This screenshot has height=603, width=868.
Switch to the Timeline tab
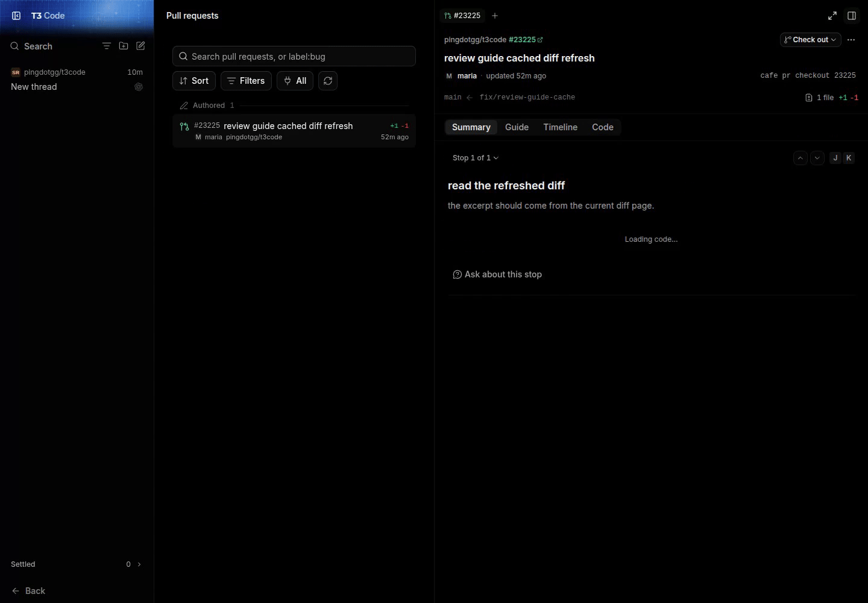tap(560, 127)
